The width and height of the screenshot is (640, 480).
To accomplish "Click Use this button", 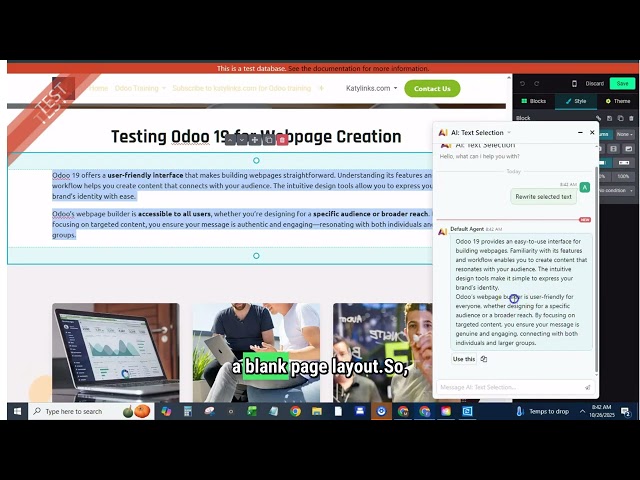I will (x=464, y=359).
